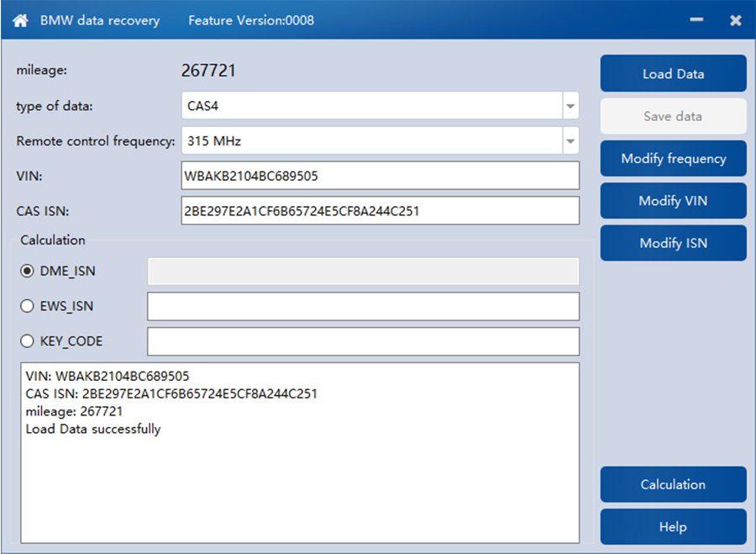Close the BMW data recovery window
The width and height of the screenshot is (756, 554).
click(736, 20)
